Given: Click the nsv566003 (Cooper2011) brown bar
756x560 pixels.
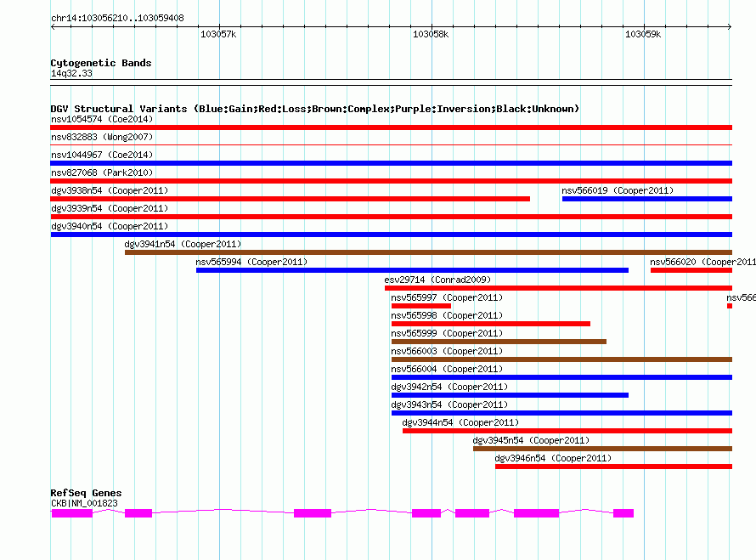Looking at the screenshot, I should pos(561,359).
